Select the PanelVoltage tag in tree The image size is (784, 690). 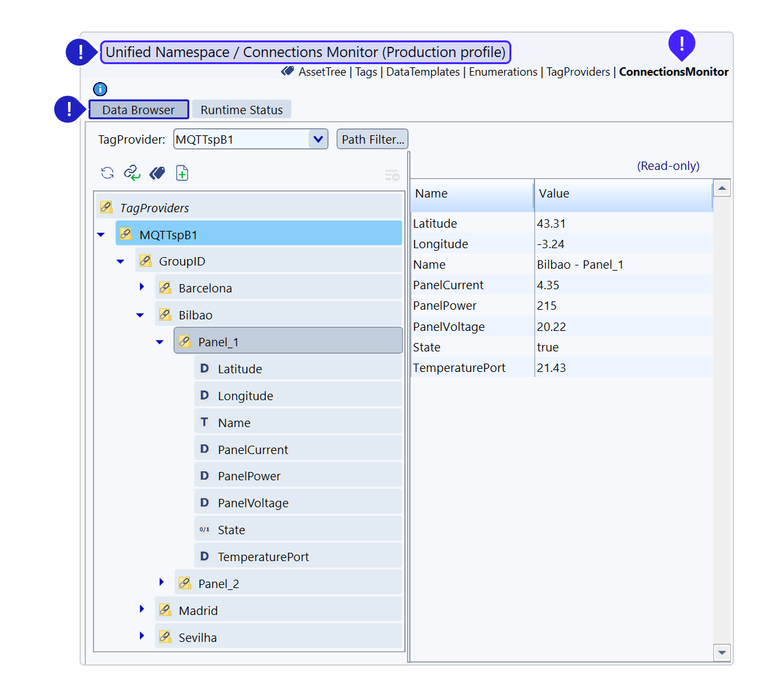(253, 503)
